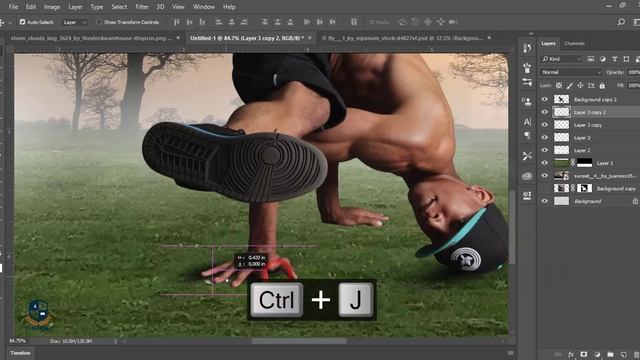Filter layers by type layers icon
Image resolution: width=640 pixels, height=360 pixels.
(x=614, y=59)
